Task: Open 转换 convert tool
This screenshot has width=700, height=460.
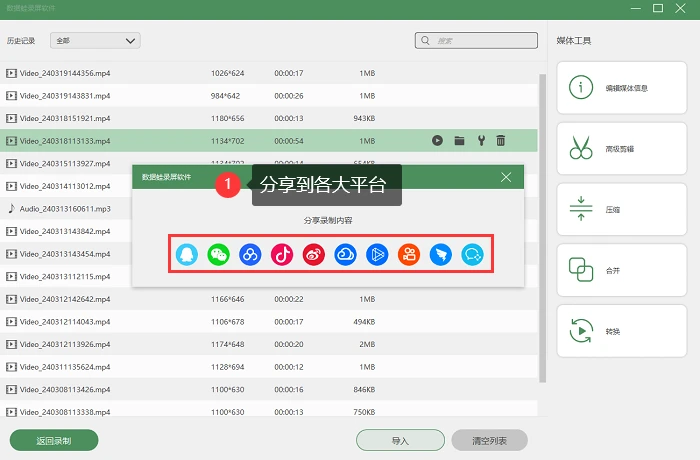Action: [621, 330]
